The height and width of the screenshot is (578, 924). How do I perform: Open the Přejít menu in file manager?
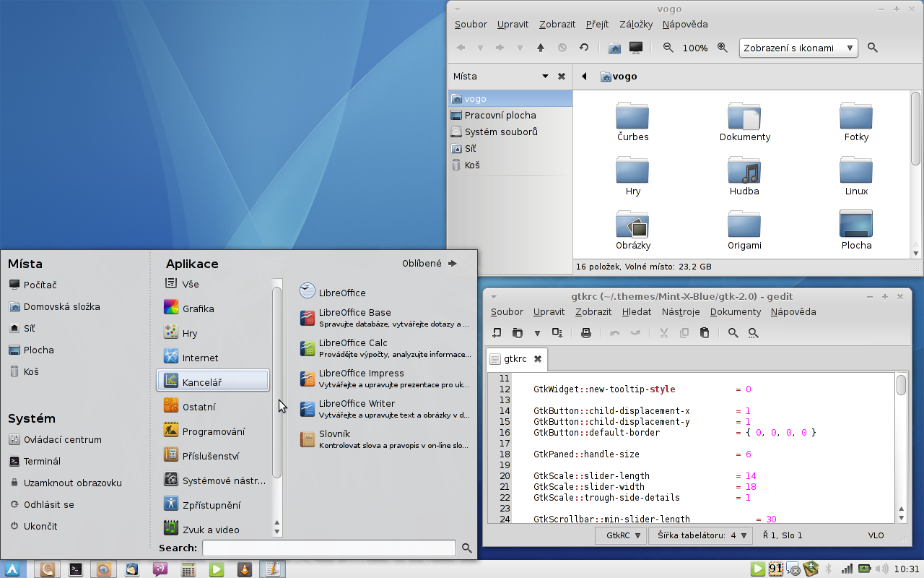(597, 24)
